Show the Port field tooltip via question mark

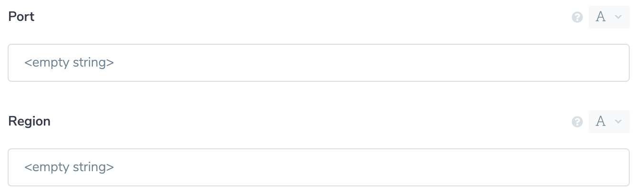pyautogui.click(x=577, y=18)
